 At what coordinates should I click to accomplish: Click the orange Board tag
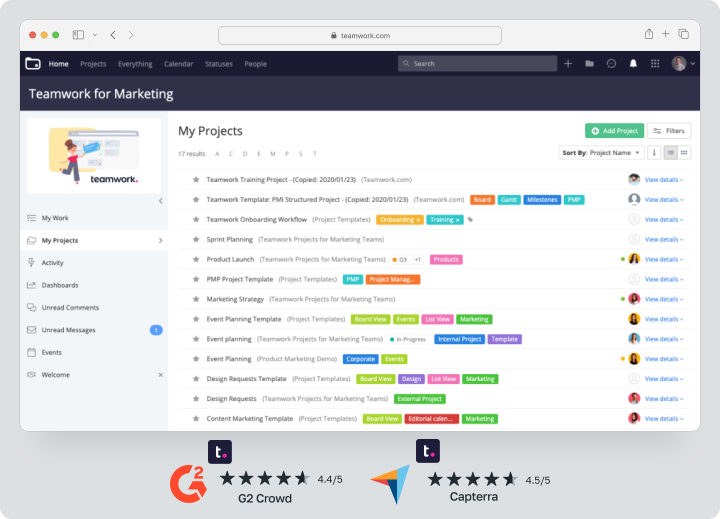pyautogui.click(x=482, y=200)
